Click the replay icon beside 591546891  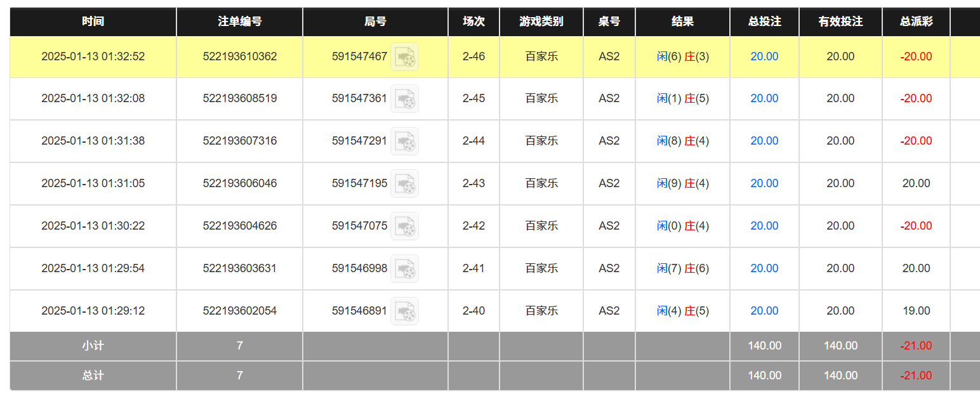click(x=404, y=311)
